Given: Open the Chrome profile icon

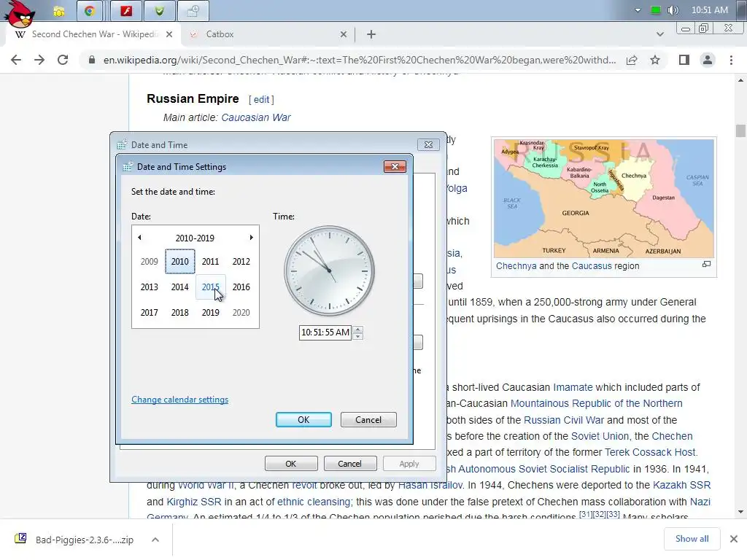Looking at the screenshot, I should 708,60.
